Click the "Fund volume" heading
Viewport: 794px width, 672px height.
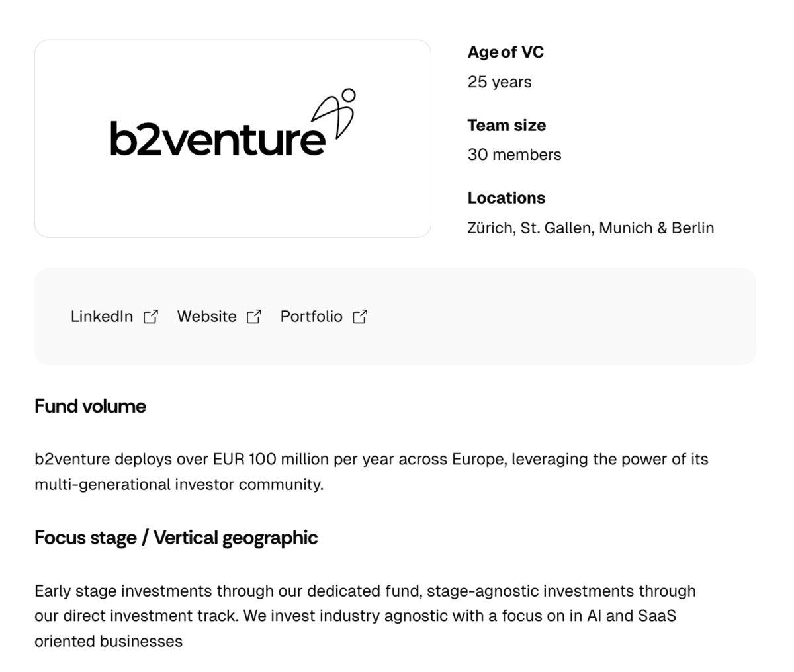pos(90,406)
